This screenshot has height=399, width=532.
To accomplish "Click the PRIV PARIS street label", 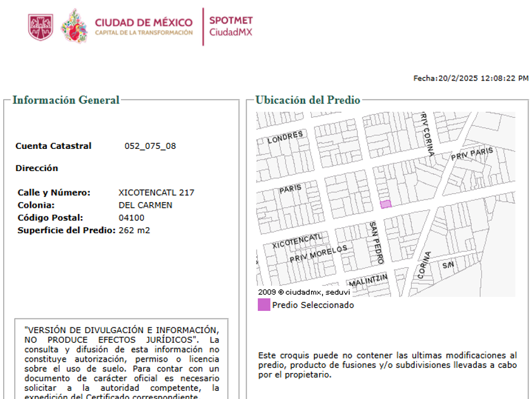I will click(472, 154).
